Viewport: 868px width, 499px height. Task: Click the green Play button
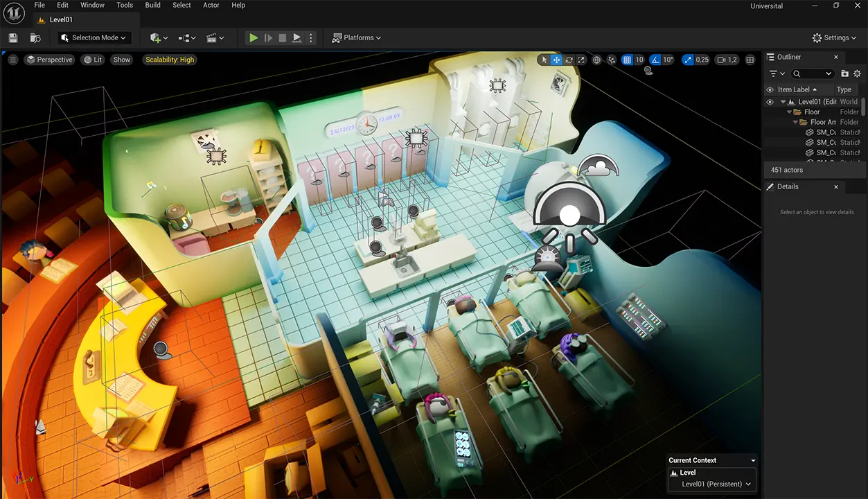pos(254,38)
